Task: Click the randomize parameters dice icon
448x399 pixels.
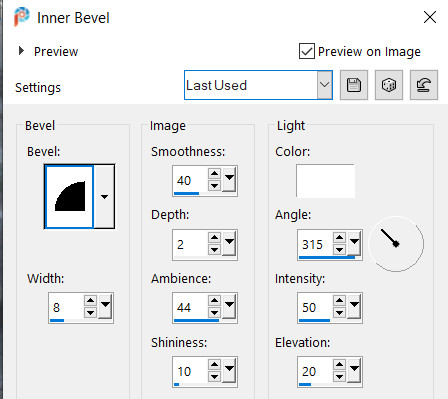Action: [389, 85]
